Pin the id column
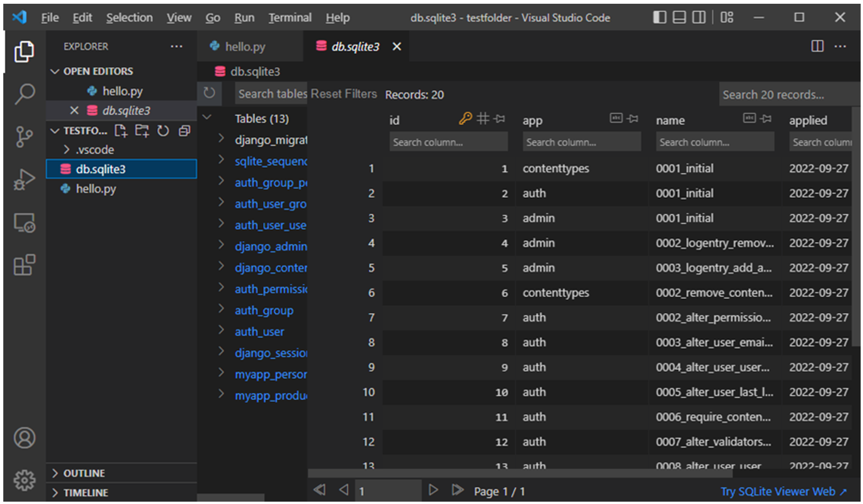Screen dimensions: 863x504 500,119
